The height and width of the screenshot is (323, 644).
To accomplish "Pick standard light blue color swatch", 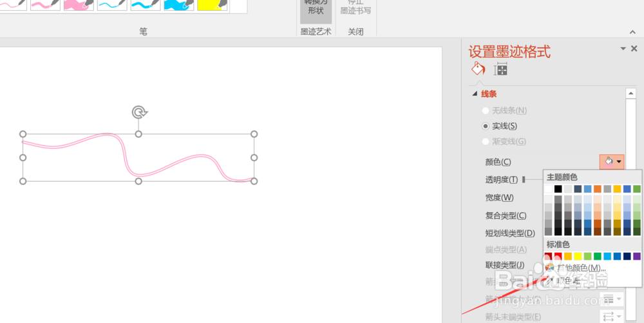I will (x=607, y=257).
